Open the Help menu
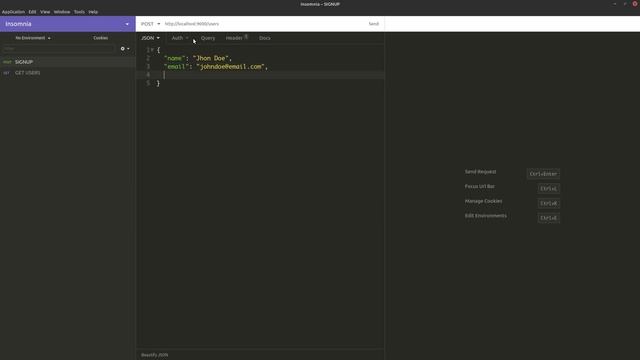640x360 pixels. [x=93, y=12]
